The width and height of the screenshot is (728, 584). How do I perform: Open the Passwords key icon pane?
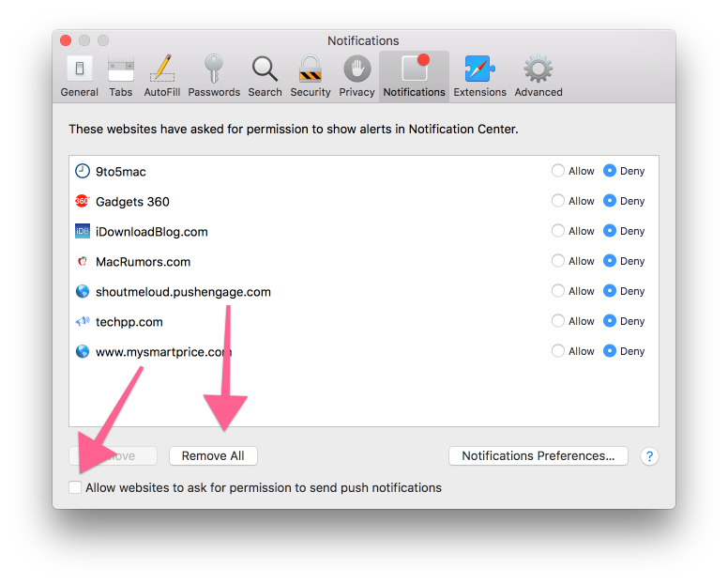[x=214, y=77]
